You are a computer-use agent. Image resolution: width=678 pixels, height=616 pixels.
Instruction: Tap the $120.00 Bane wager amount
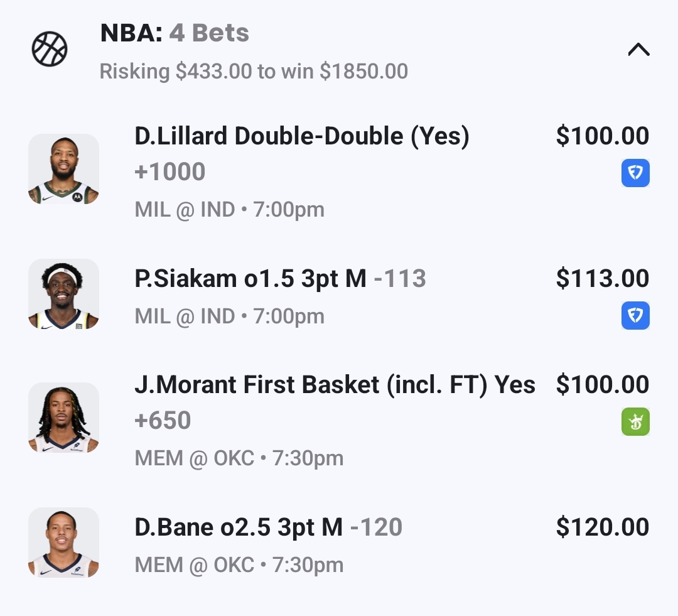[603, 527]
